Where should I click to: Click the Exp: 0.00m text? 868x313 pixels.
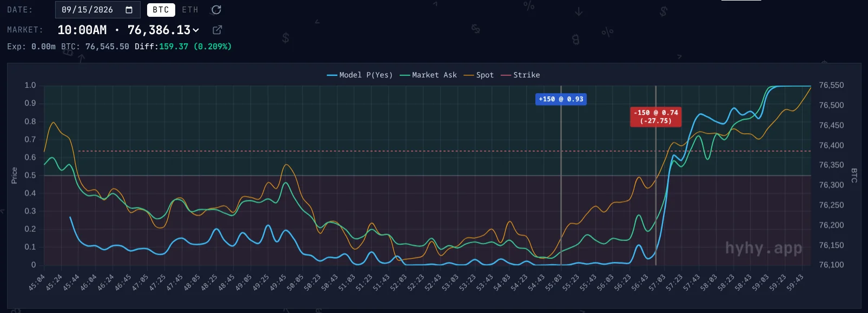point(31,47)
